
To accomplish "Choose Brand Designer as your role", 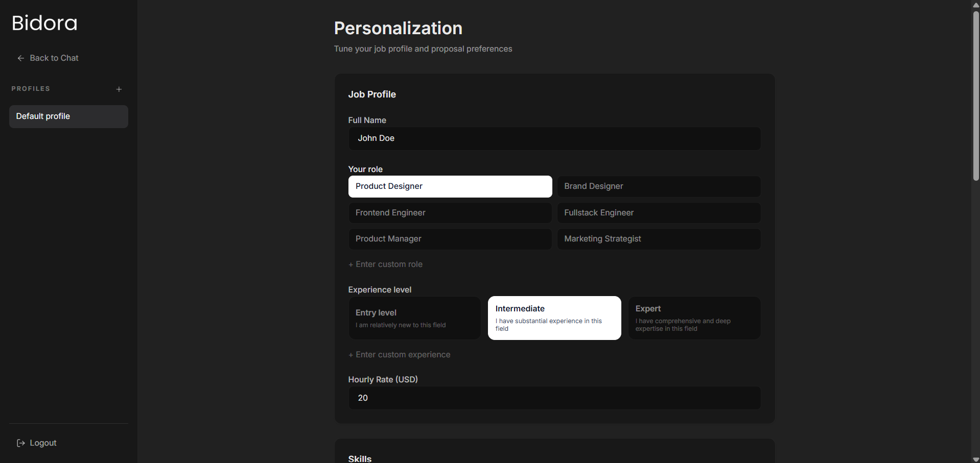I will [x=658, y=186].
